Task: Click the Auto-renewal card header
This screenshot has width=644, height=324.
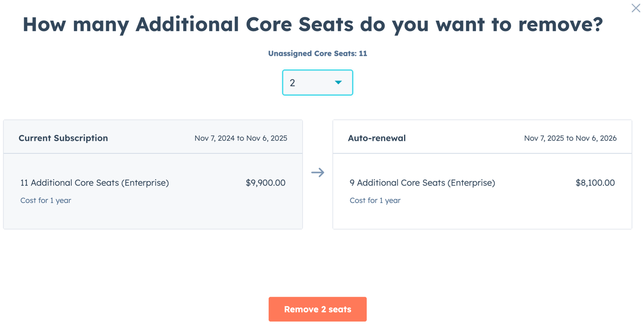Action: point(377,138)
